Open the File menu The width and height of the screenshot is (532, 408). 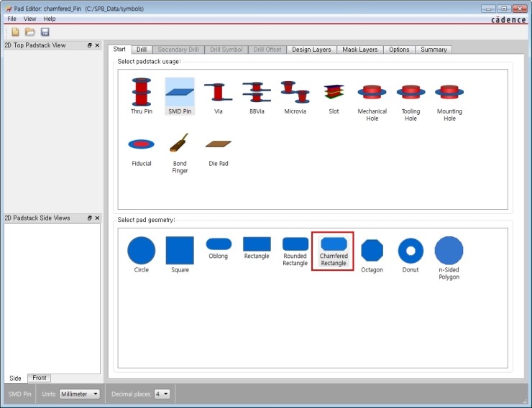point(12,19)
